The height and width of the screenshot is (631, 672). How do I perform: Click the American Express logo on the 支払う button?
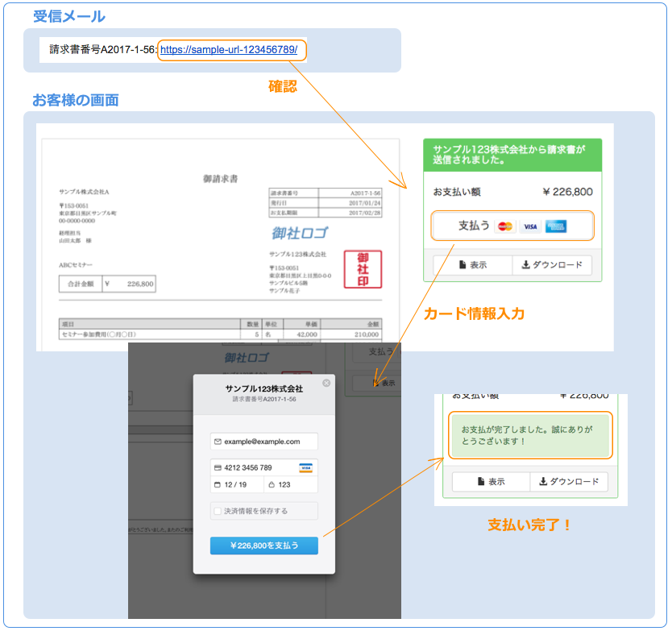tap(555, 226)
